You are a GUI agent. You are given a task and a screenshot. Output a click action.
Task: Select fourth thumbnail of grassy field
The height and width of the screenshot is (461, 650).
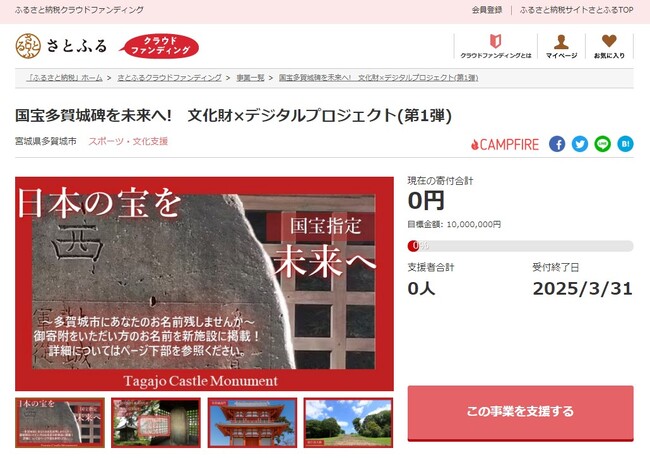click(x=348, y=422)
